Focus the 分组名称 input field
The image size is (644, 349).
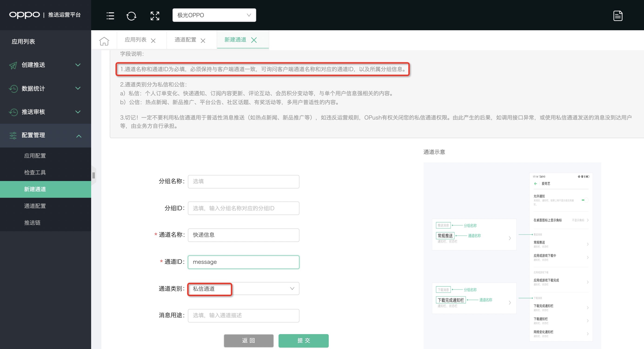(x=243, y=181)
